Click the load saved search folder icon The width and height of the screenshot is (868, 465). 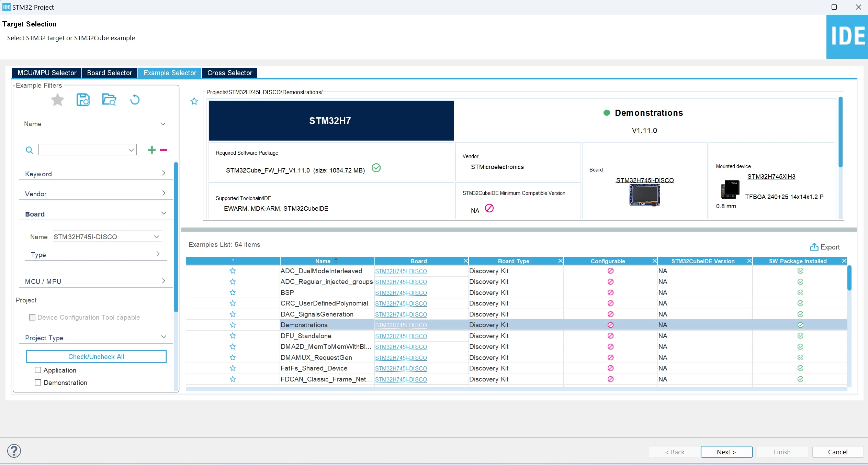click(x=109, y=100)
